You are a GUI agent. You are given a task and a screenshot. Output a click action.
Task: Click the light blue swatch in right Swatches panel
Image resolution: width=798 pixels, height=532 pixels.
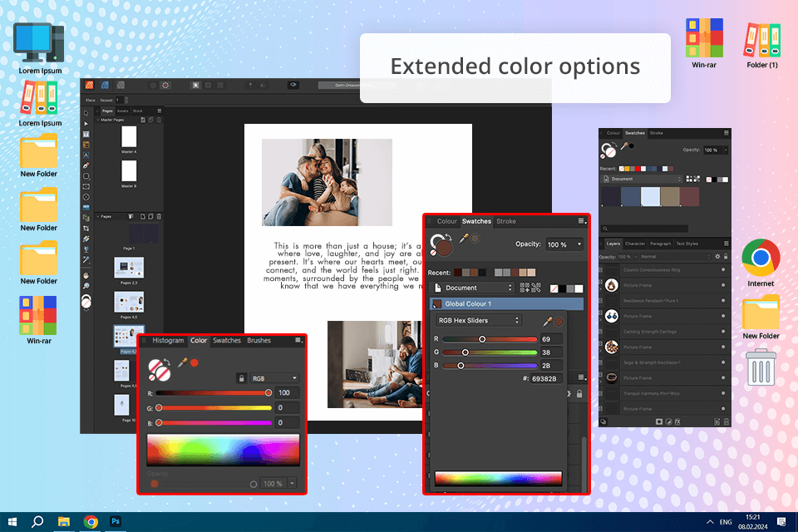pos(650,196)
